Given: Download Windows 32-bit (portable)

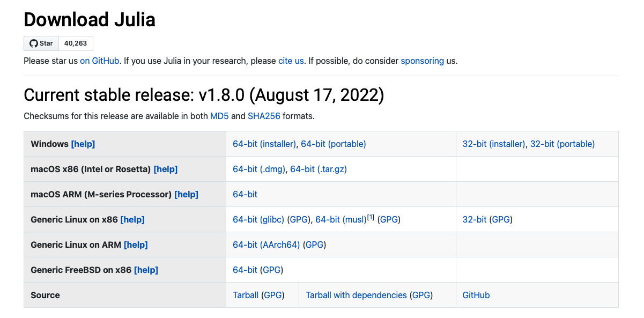Looking at the screenshot, I should click(562, 144).
